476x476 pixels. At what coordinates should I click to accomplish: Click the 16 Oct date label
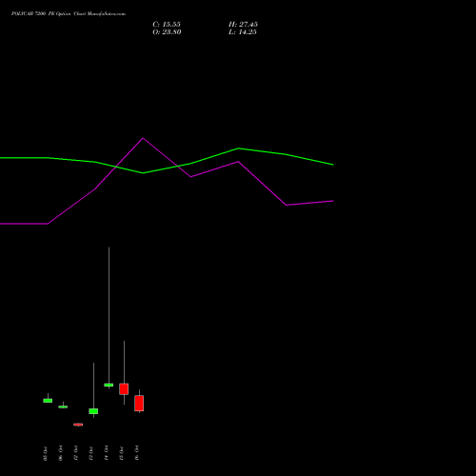pos(136,453)
